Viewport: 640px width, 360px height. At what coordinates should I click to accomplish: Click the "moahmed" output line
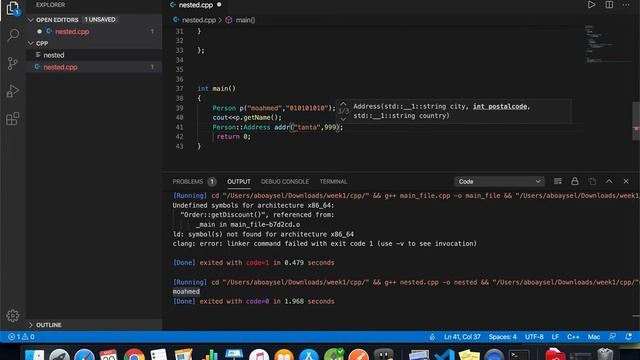(x=186, y=291)
